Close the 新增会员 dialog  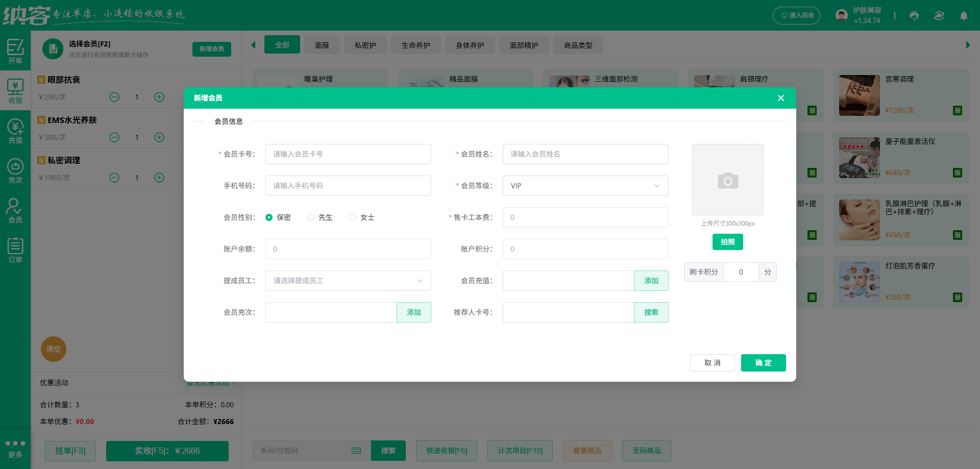point(781,98)
